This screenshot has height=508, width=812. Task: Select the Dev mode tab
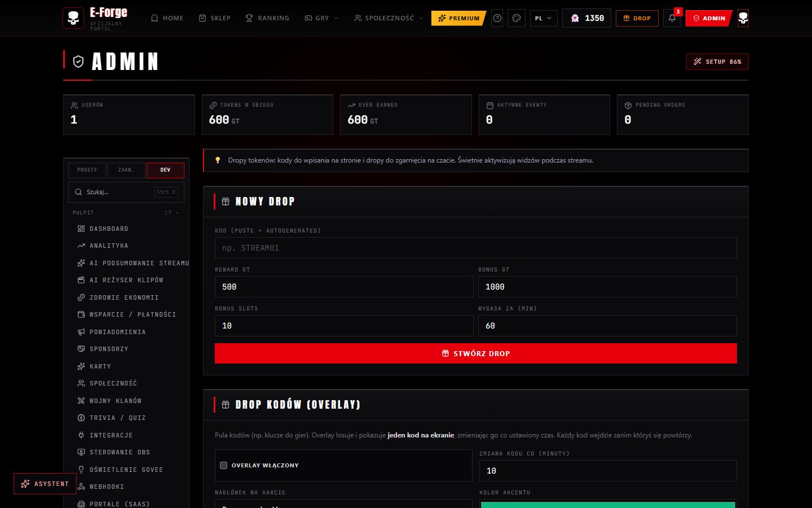(x=165, y=170)
